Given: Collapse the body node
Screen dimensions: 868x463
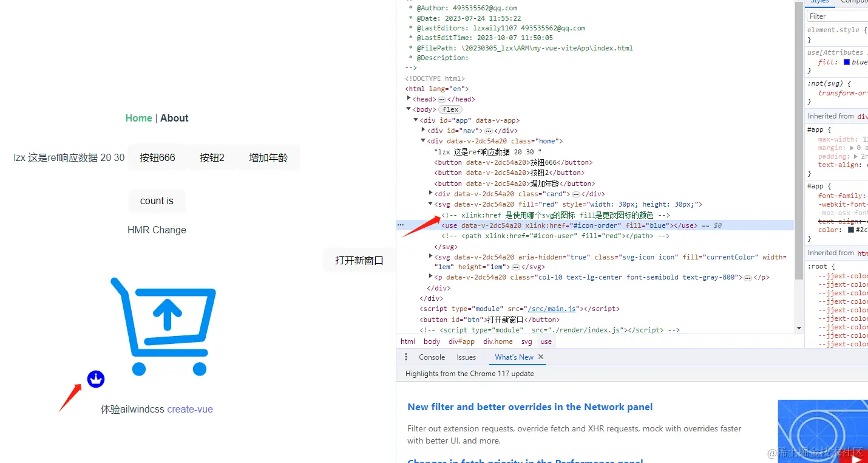Looking at the screenshot, I should click(x=409, y=109).
